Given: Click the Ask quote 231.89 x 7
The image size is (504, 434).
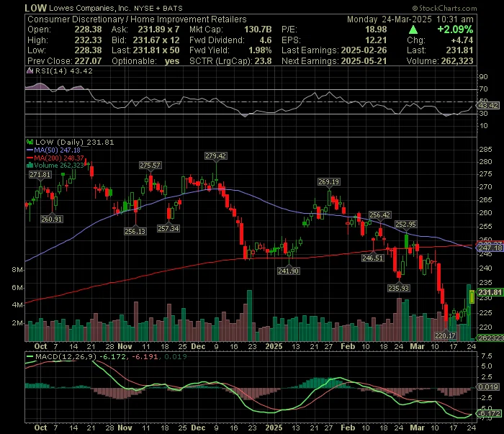Looking at the screenshot, I should (x=158, y=30).
